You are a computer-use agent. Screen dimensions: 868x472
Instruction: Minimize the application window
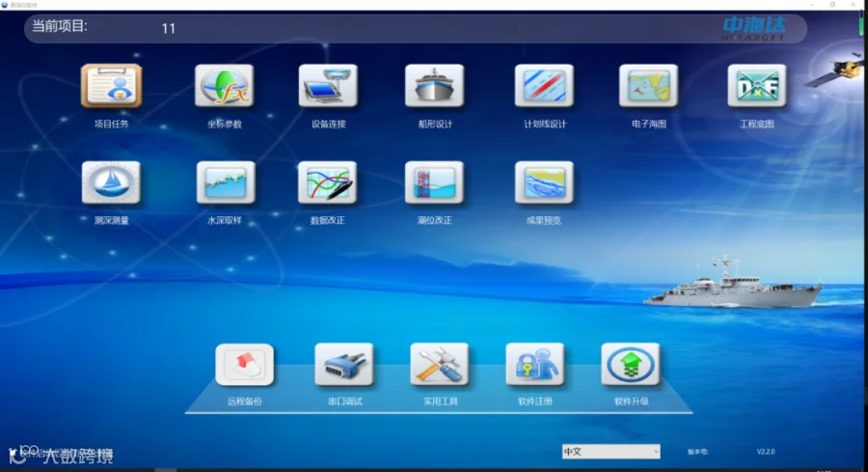811,5
